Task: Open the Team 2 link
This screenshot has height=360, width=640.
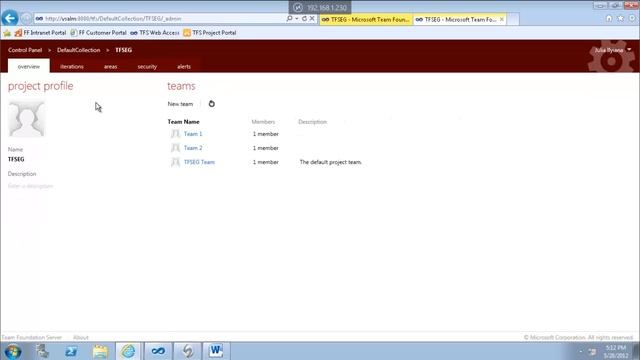Action: coord(193,148)
